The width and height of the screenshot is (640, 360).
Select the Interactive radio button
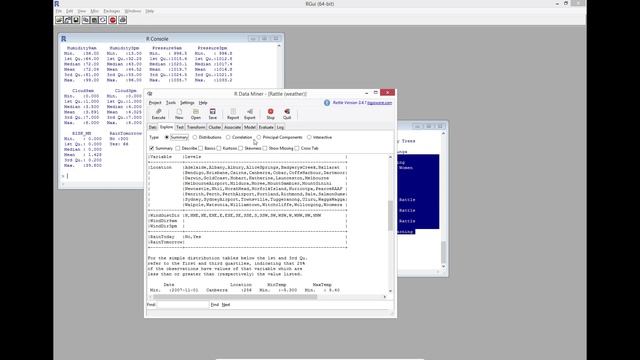click(309, 138)
